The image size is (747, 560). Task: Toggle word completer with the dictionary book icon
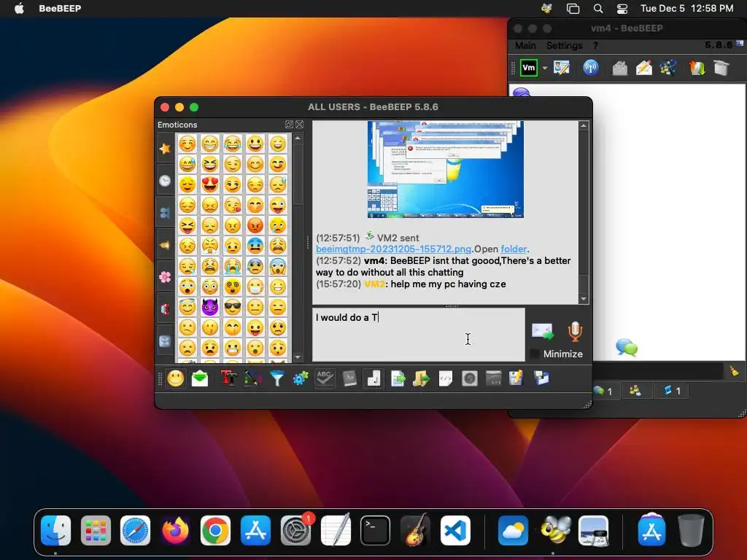349,378
